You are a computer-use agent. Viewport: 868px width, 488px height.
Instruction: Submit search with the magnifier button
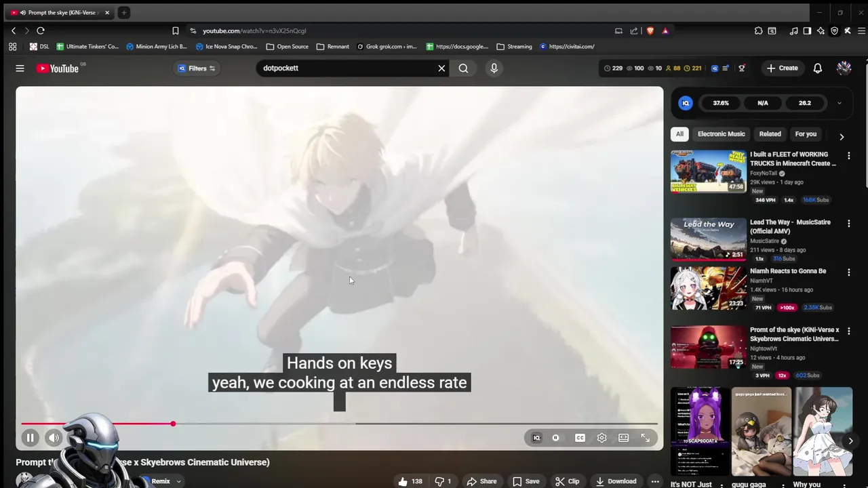point(463,68)
